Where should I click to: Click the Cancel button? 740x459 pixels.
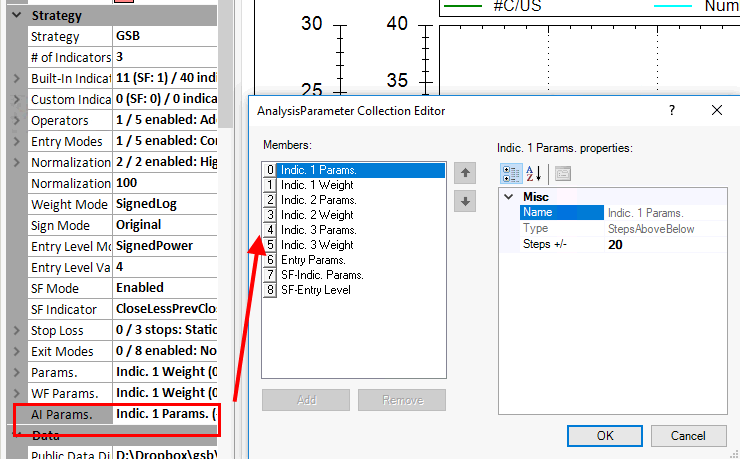point(688,435)
